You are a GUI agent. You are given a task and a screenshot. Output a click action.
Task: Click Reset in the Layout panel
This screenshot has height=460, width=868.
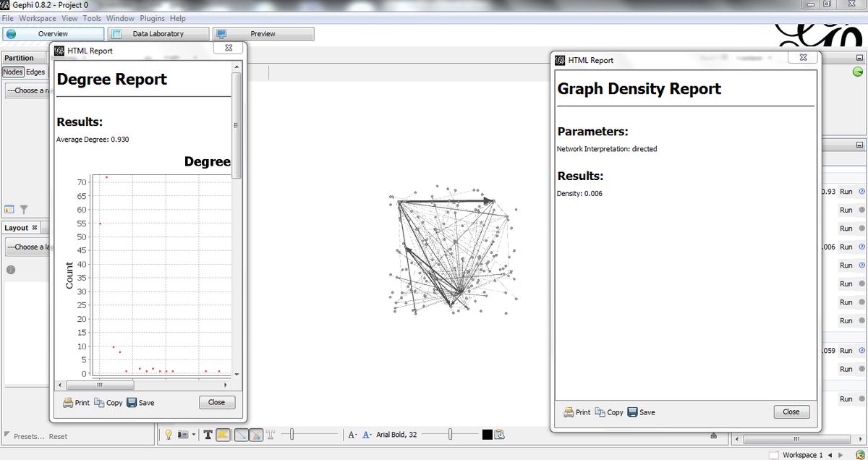click(x=58, y=436)
